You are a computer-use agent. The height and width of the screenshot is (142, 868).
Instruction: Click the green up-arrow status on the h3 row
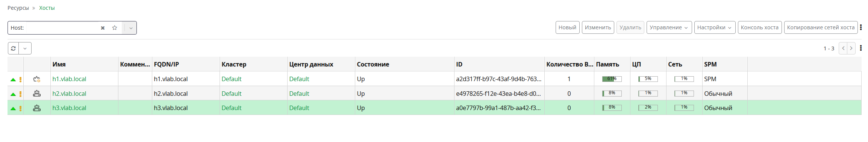[x=13, y=109]
